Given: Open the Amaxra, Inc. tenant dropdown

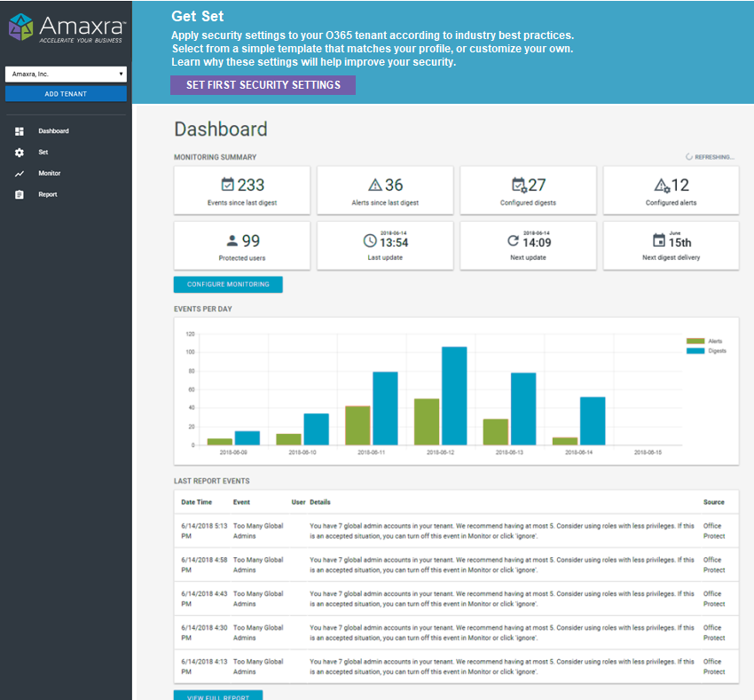Looking at the screenshot, I should pyautogui.click(x=66, y=75).
